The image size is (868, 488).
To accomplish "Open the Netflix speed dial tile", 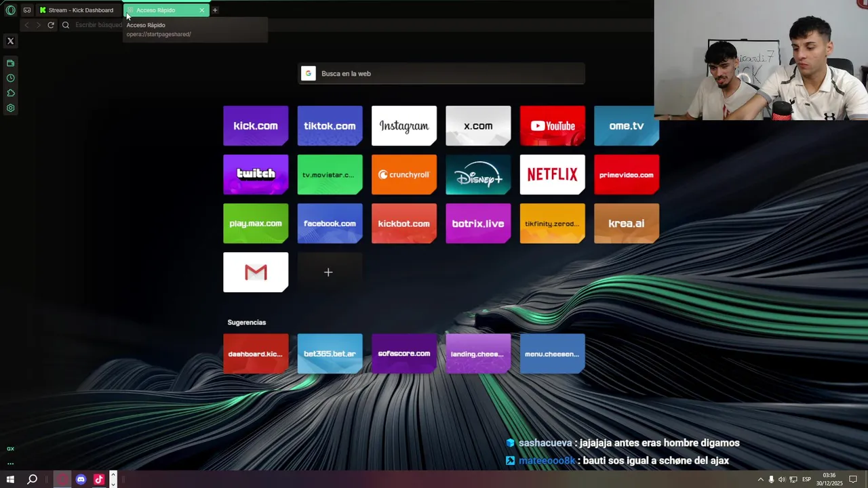I will 553,174.
